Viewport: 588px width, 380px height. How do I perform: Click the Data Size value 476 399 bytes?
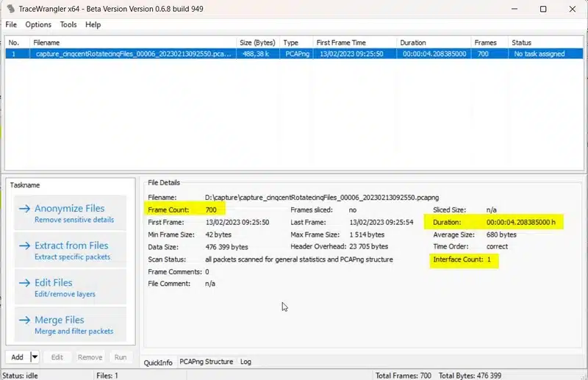pyautogui.click(x=227, y=247)
